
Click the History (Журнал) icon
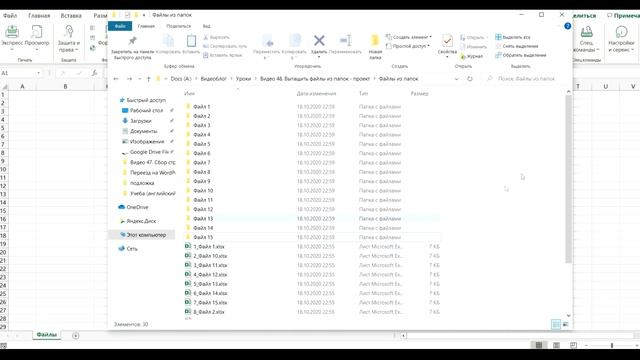pos(471,56)
